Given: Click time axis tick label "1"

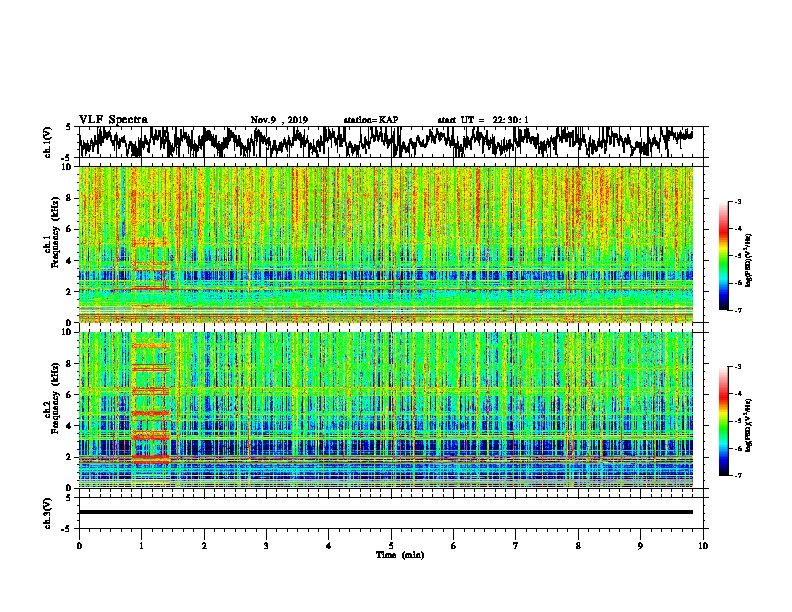Looking at the screenshot, I should (142, 546).
